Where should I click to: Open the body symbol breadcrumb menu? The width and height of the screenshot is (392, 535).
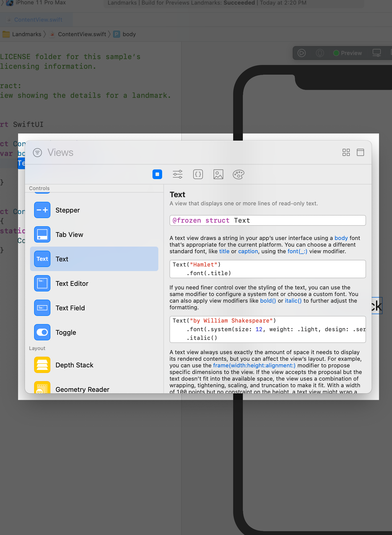point(129,34)
